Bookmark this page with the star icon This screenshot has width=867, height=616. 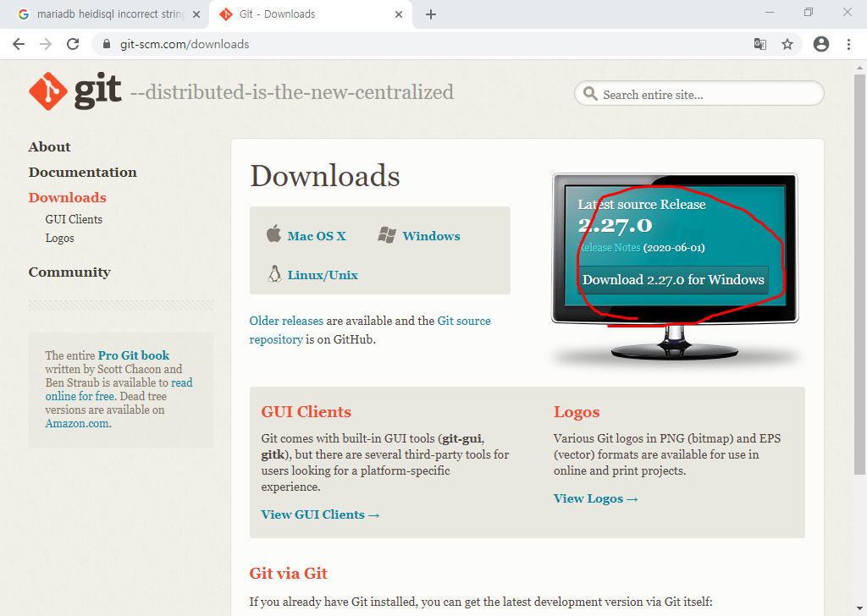tap(787, 44)
